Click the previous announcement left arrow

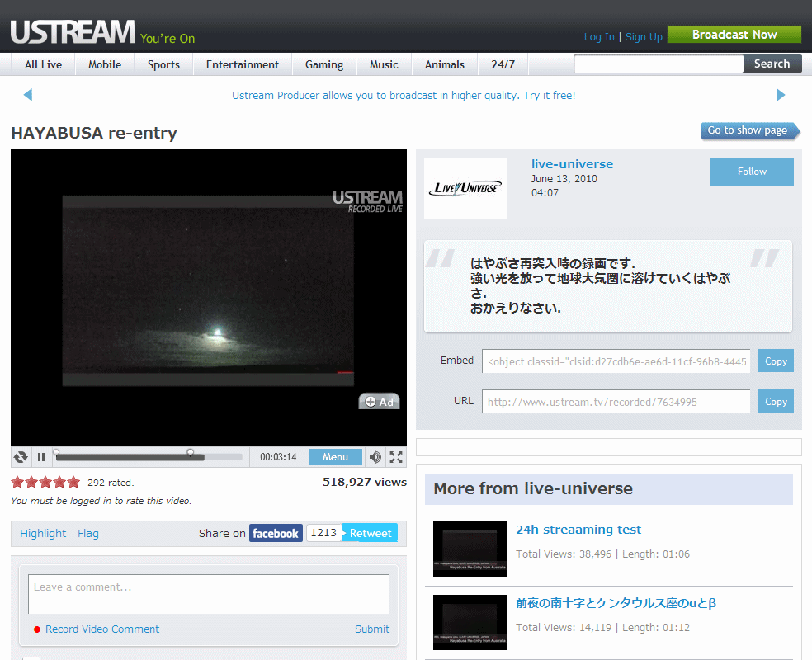(28, 95)
